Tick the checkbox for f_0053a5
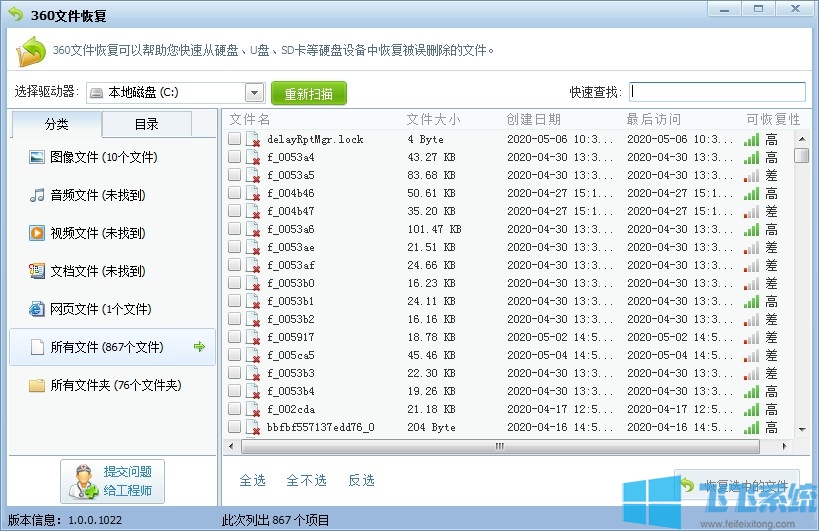This screenshot has width=819, height=531. (235, 174)
